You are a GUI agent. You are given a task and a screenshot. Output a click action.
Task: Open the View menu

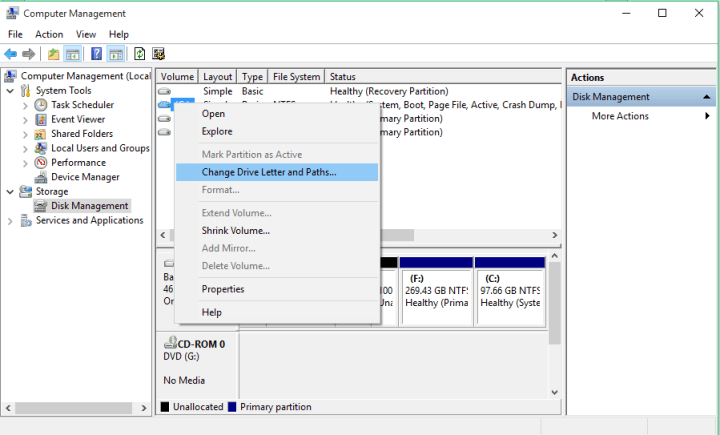86,34
